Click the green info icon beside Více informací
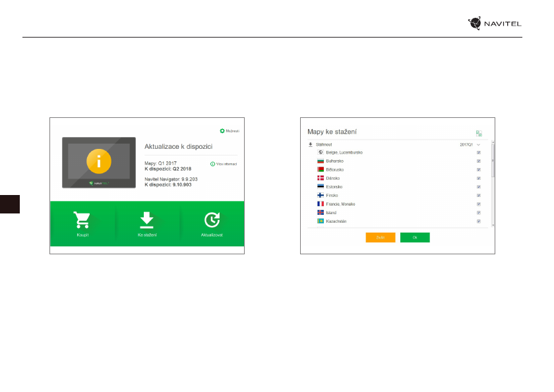 coord(212,164)
